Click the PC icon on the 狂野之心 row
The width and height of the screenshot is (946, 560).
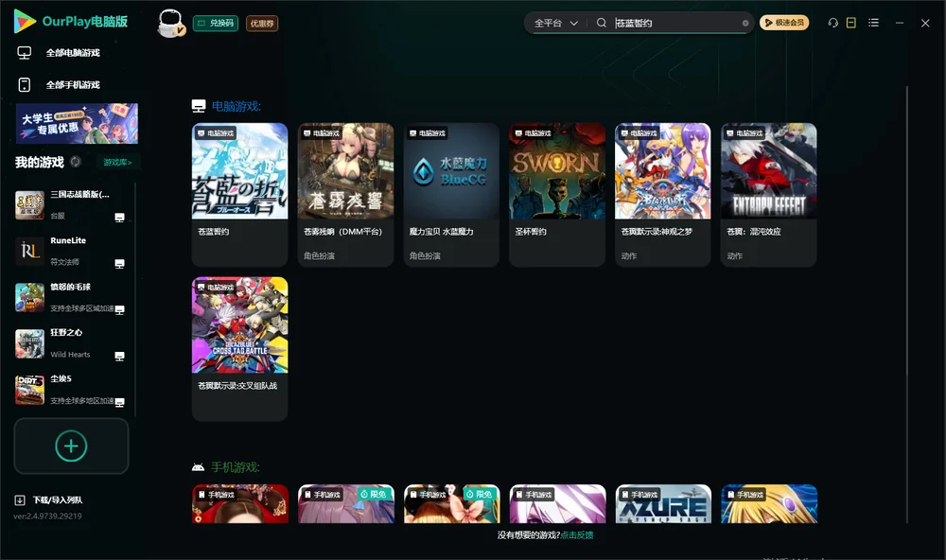[119, 356]
